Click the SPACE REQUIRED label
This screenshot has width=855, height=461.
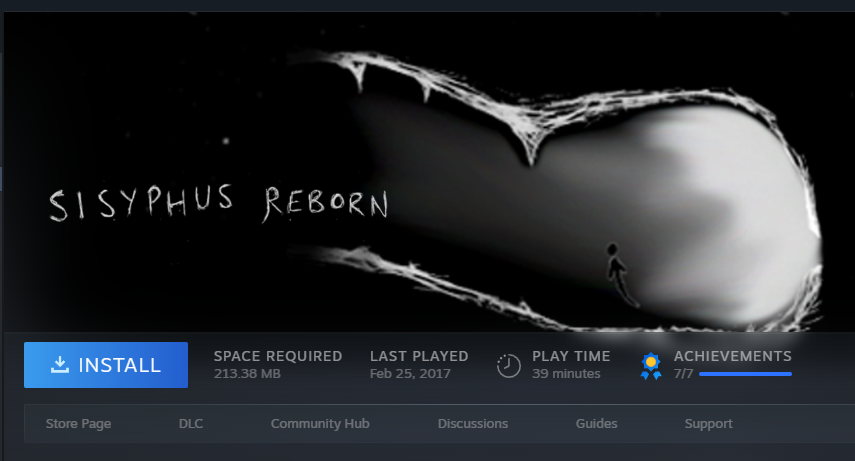click(278, 356)
